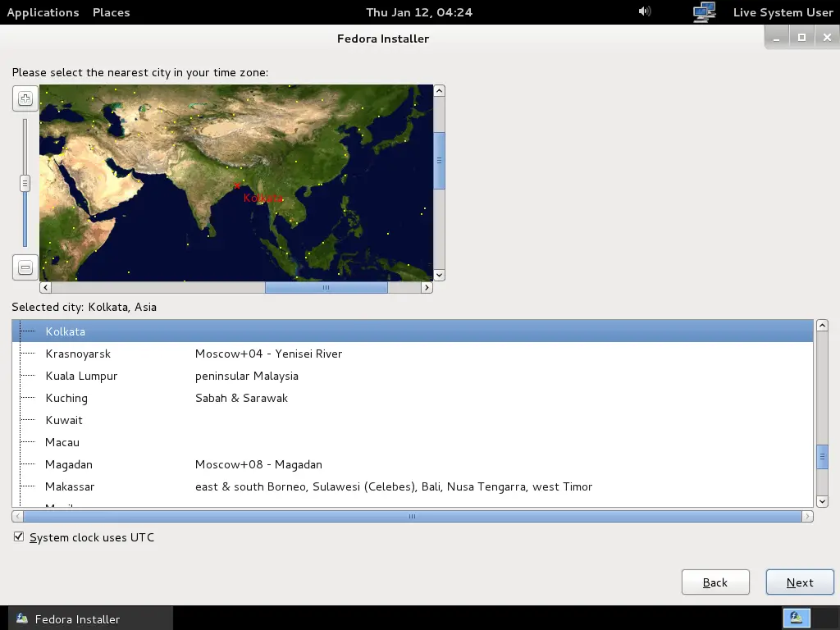840x630 pixels.
Task: Click the city list's horizontal scrollbar thumb
Action: click(413, 517)
